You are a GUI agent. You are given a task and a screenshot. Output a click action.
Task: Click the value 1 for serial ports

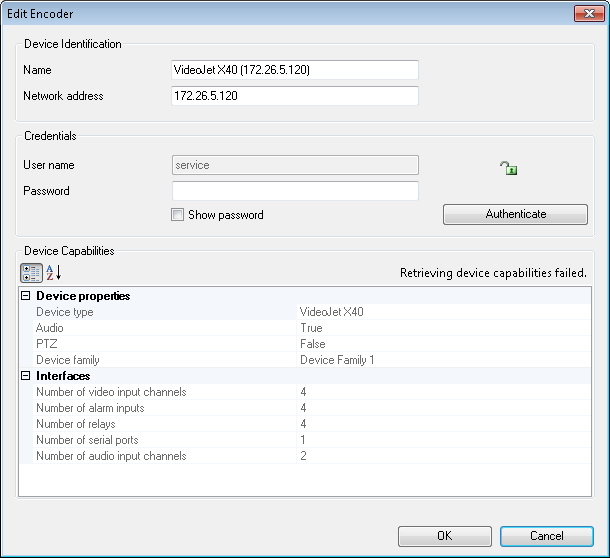point(303,440)
